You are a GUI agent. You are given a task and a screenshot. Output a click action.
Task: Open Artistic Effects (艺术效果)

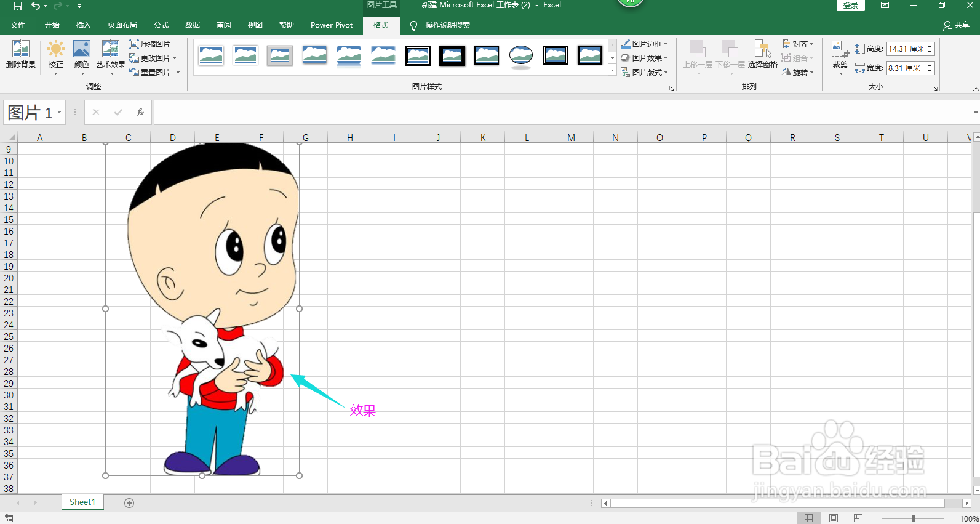(x=111, y=57)
